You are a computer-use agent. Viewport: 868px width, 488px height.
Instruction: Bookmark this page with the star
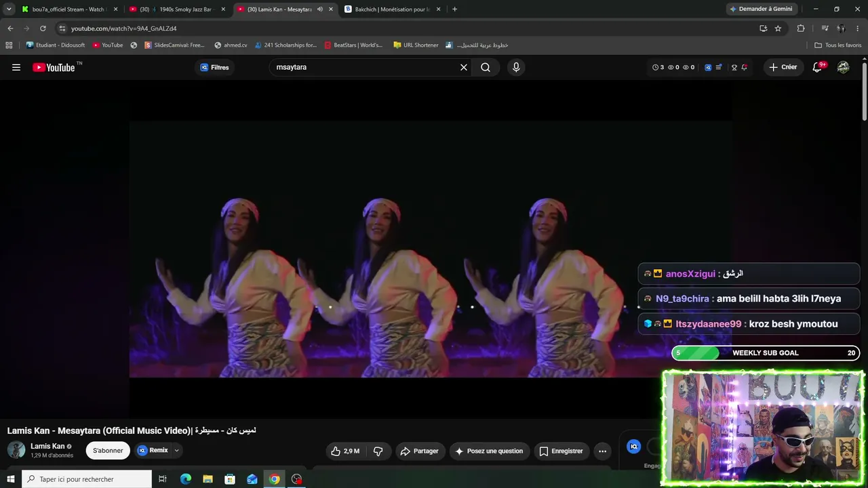[778, 28]
